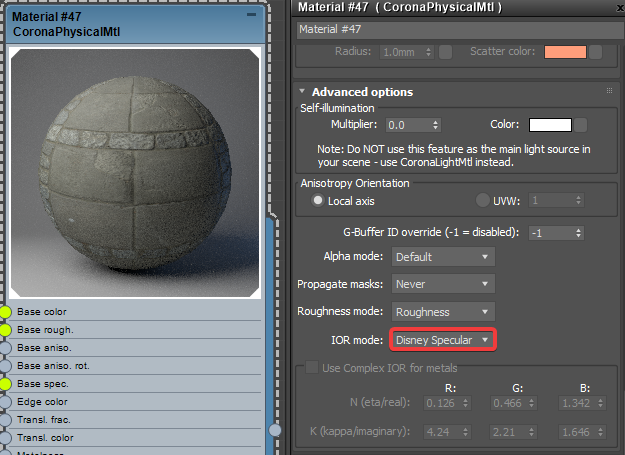
Task: Click the Base color slot label
Action: [42, 312]
